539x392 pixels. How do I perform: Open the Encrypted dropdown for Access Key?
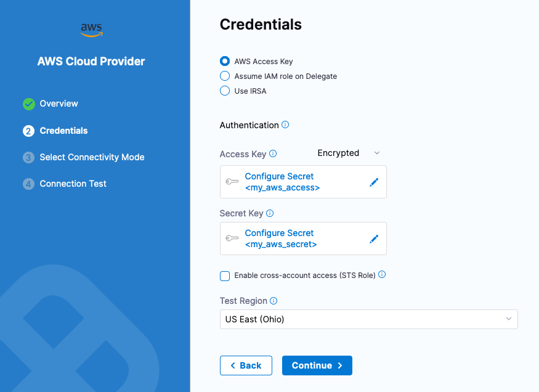coord(348,152)
